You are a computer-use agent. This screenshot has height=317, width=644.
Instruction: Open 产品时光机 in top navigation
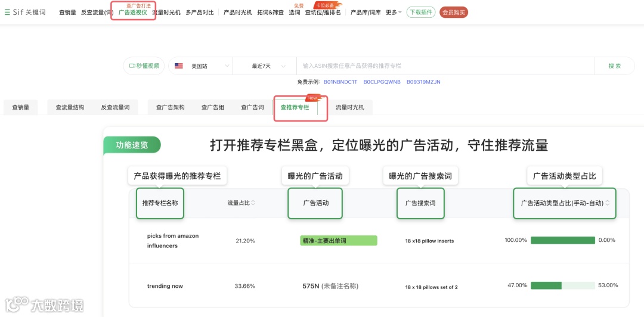coord(238,13)
